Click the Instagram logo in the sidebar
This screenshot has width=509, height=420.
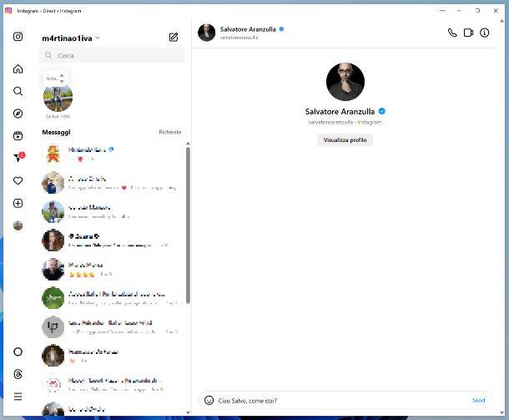pyautogui.click(x=18, y=37)
